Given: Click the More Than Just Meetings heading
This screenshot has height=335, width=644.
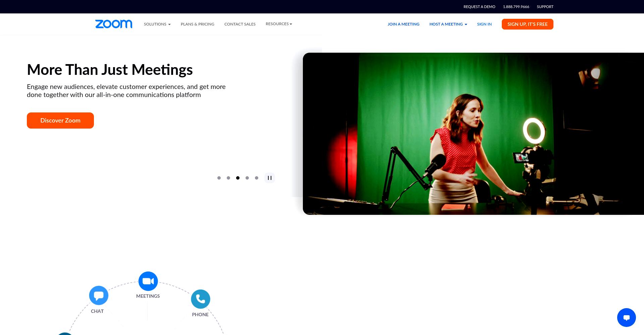Looking at the screenshot, I should [x=110, y=70].
